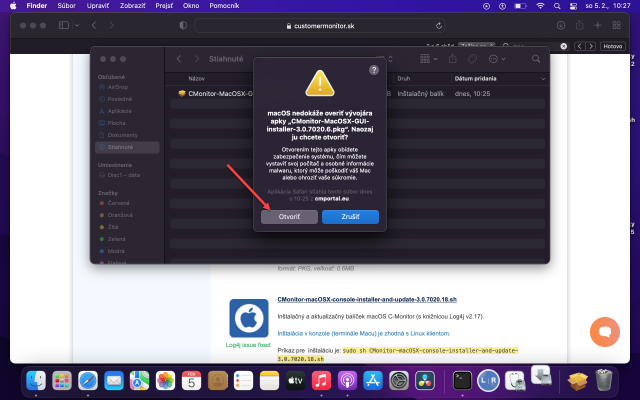The width and height of the screenshot is (640, 400).
Task: Click Safari share icon
Action: (x=579, y=25)
